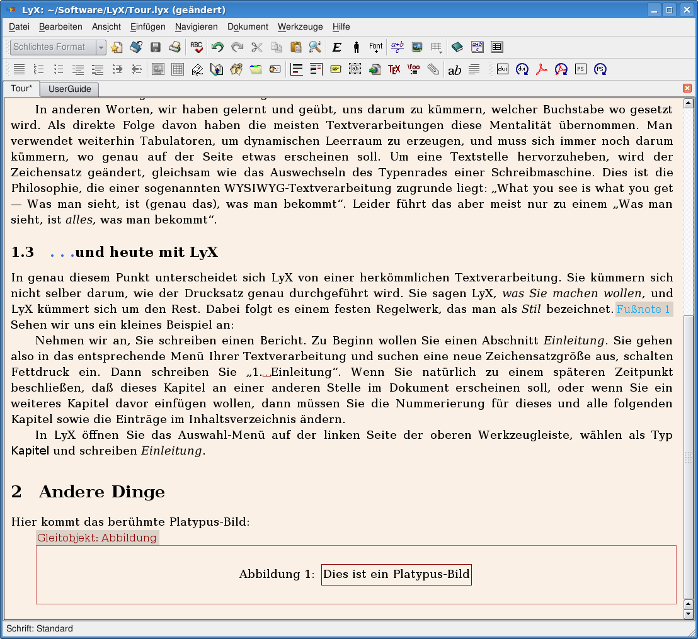Close the current tab with the orange X
The image size is (698, 639).
pos(687,88)
